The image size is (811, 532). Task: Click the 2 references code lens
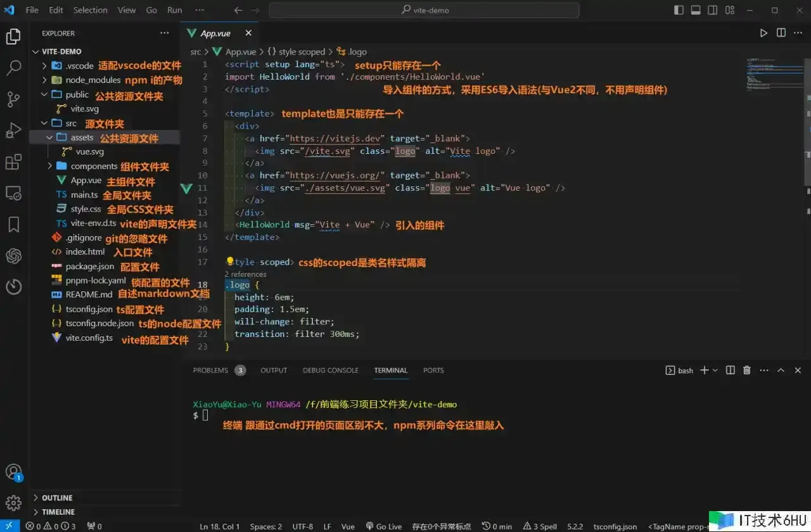click(x=245, y=274)
